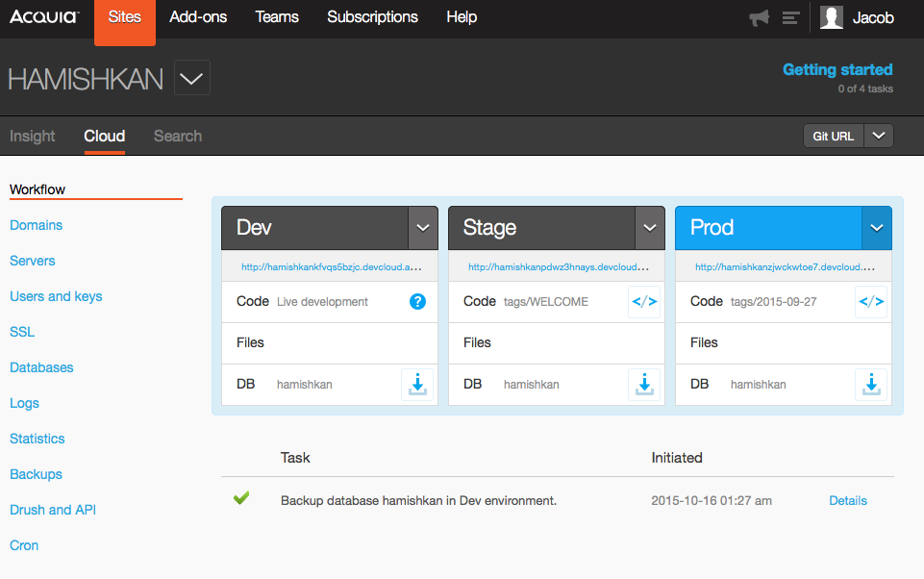This screenshot has height=579, width=924.
Task: Select Workflow in the sidebar
Action: click(37, 189)
